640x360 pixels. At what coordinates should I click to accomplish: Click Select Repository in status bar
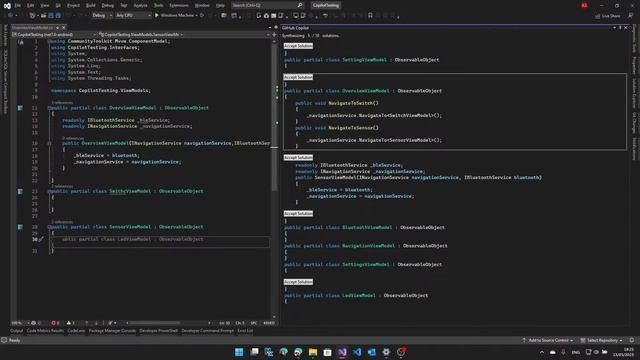[x=602, y=340]
